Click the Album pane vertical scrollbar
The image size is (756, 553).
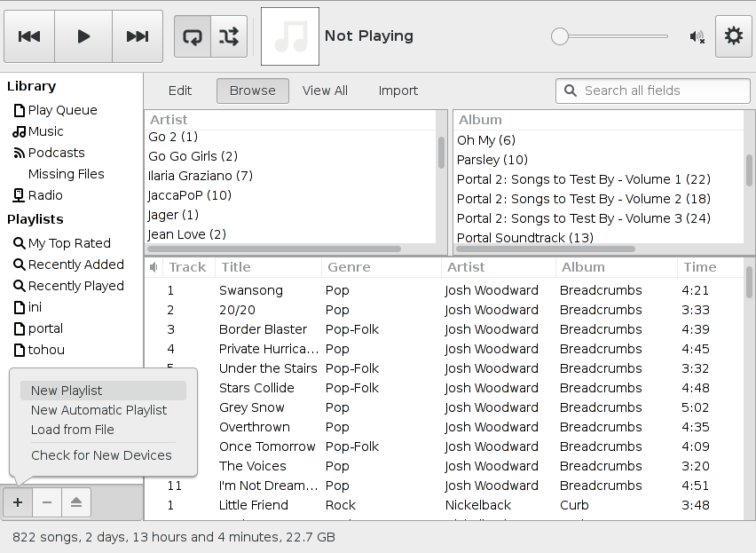click(749, 170)
